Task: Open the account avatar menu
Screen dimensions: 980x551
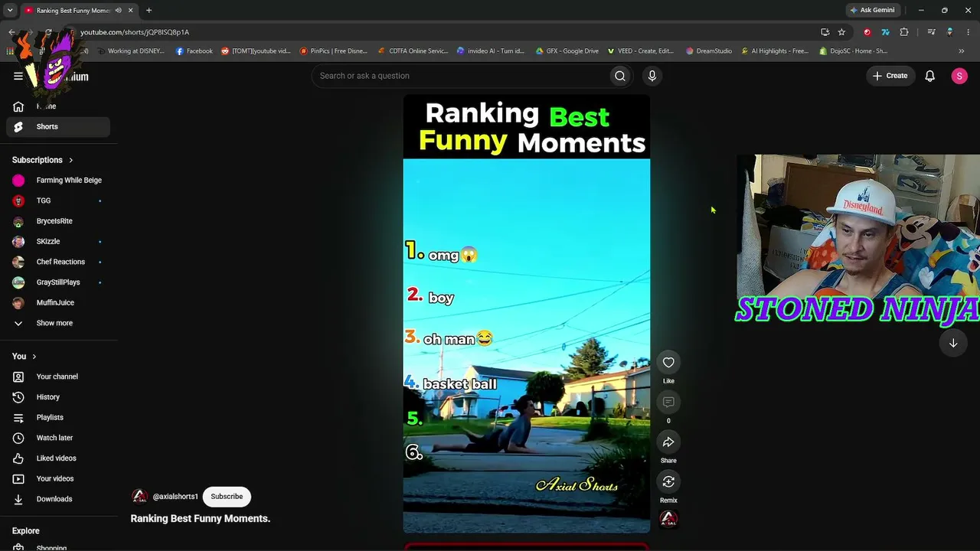Action: (959, 76)
